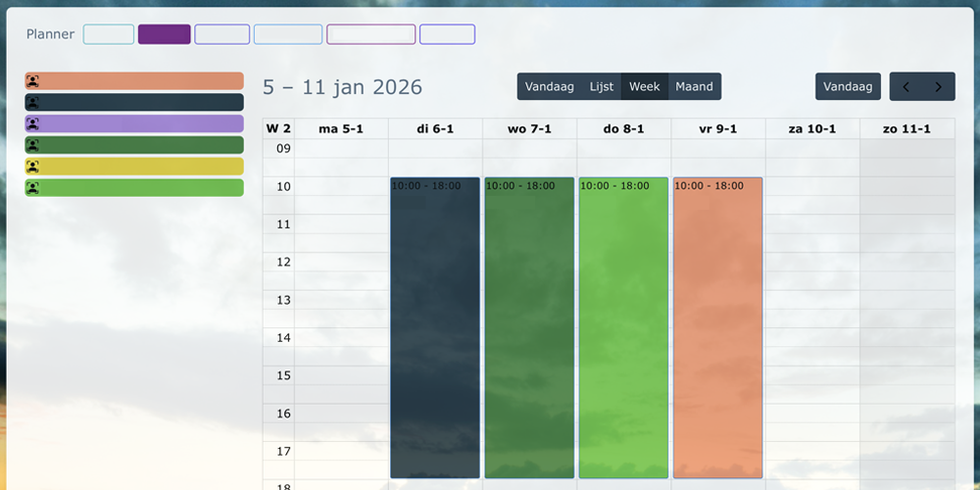This screenshot has height=490, width=980.
Task: Click the 09 time label
Action: [284, 149]
